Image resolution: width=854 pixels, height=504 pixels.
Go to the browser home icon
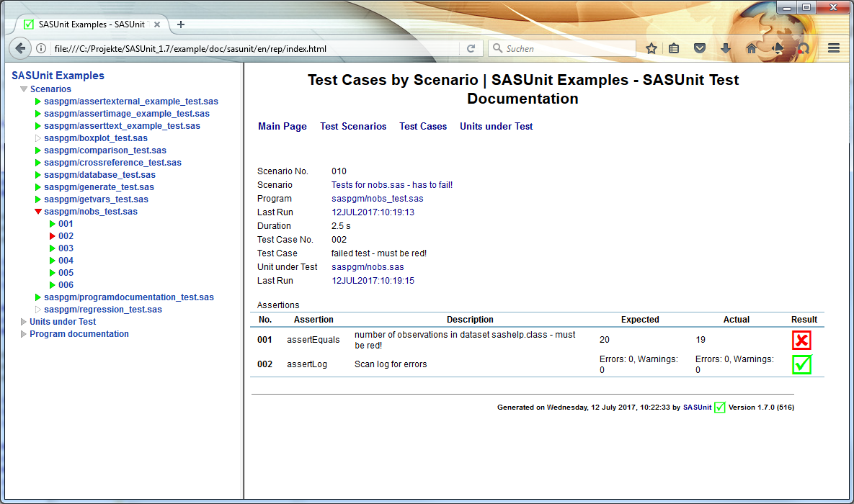[x=752, y=48]
